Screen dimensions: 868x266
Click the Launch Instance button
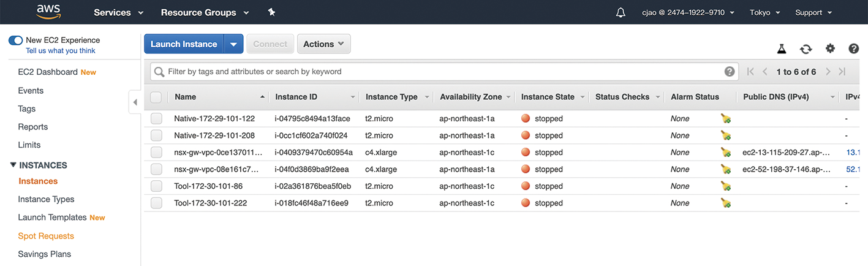coord(184,44)
